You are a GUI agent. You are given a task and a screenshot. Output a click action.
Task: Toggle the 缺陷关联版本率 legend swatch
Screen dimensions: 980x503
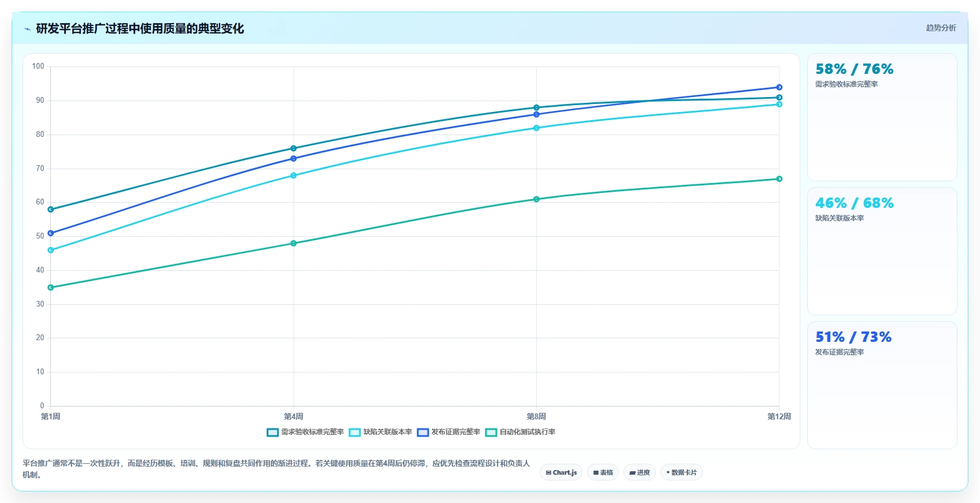[355, 433]
